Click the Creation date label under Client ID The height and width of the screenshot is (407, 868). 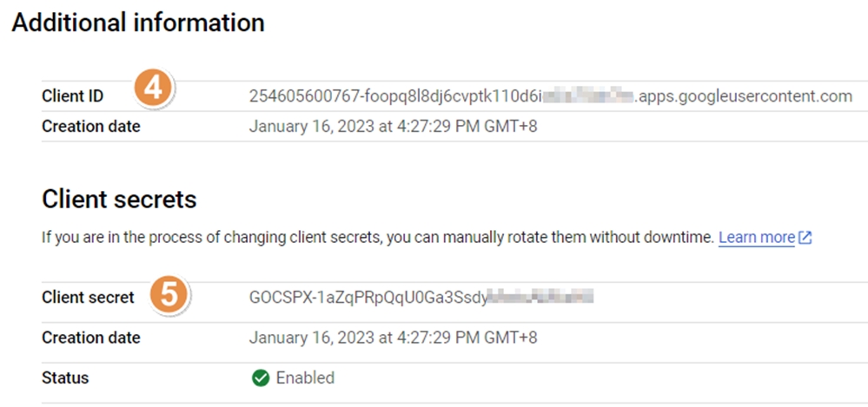point(90,127)
